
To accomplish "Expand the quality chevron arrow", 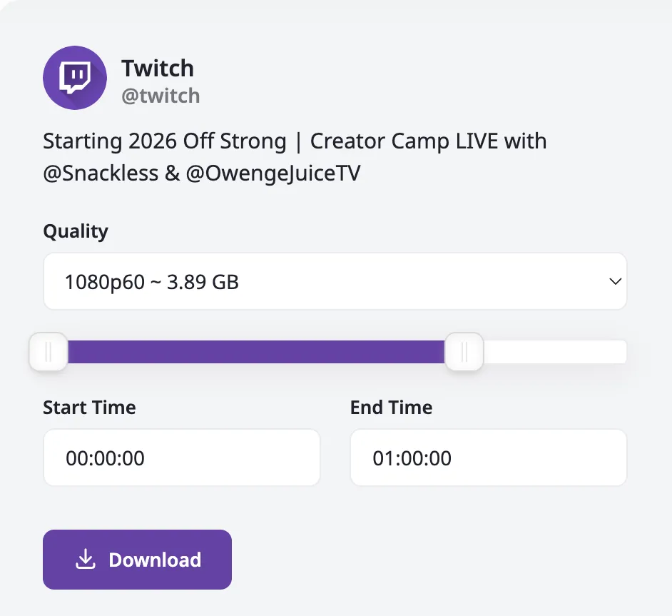I will pyautogui.click(x=615, y=282).
